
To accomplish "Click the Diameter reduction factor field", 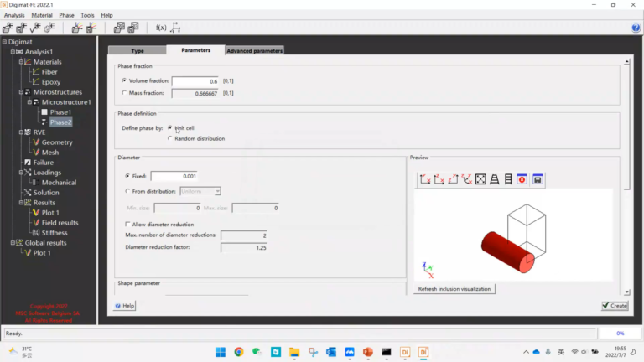I will click(x=244, y=247).
